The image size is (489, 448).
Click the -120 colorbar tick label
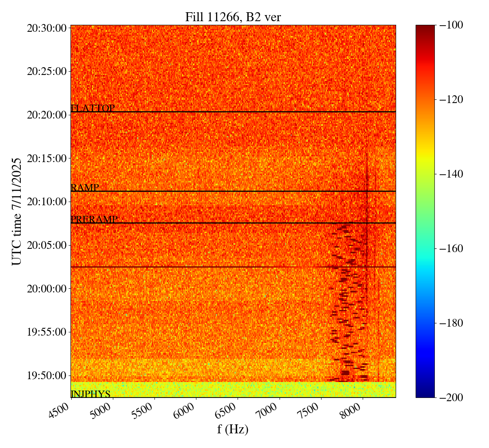[x=451, y=100]
